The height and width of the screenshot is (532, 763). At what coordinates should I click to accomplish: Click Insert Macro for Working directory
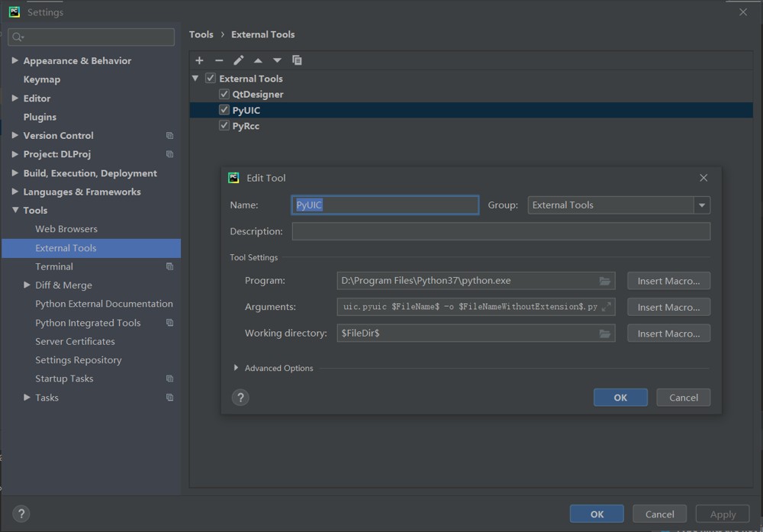[668, 334]
